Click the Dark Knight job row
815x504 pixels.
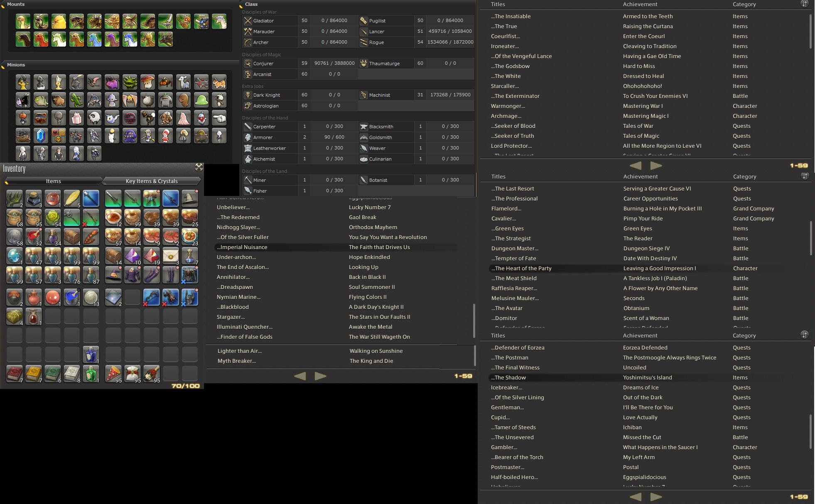(x=300, y=95)
